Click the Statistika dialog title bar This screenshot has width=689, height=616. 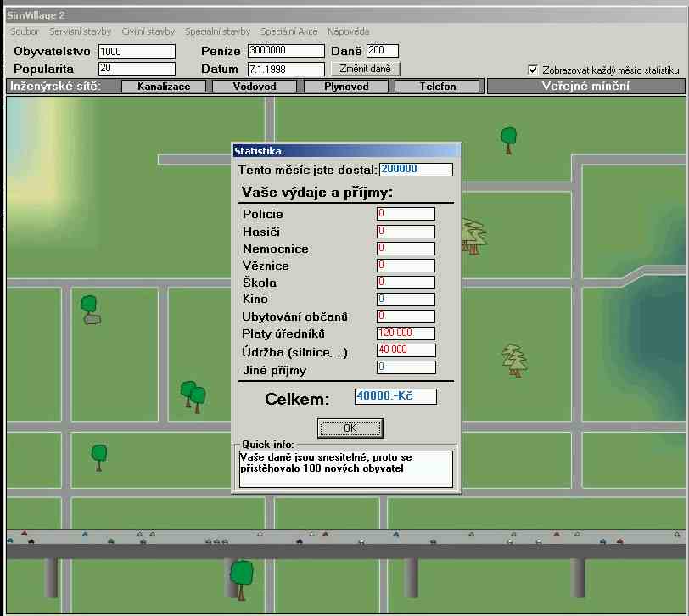(x=346, y=151)
